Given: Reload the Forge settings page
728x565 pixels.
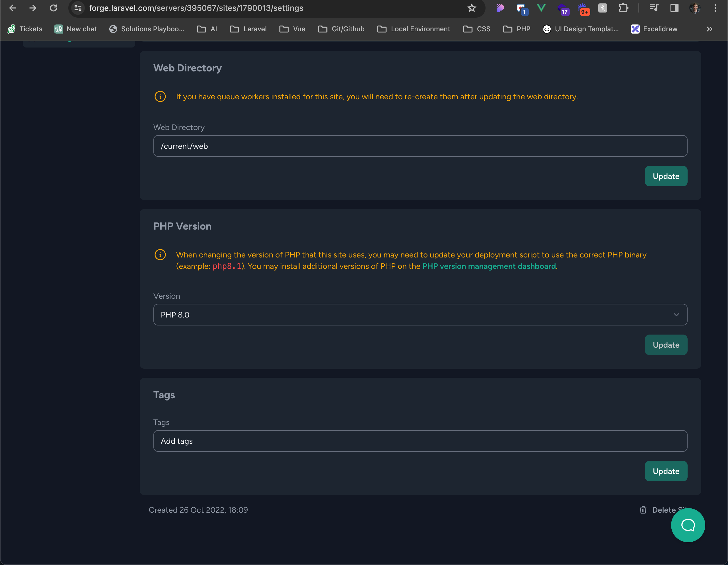Looking at the screenshot, I should tap(54, 8).
